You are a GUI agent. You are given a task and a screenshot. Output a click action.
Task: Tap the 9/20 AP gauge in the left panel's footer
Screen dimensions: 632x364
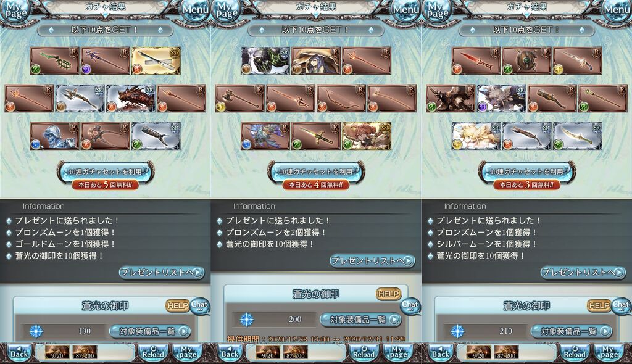pos(57,353)
